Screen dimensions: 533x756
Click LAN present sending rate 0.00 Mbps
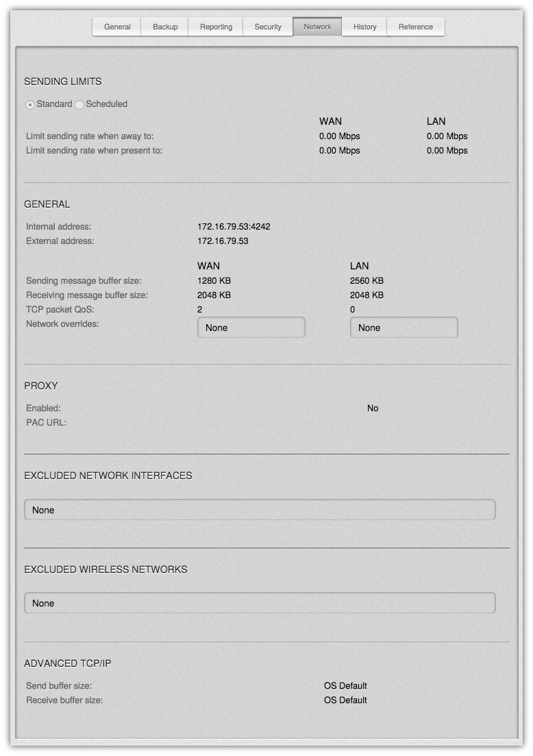click(447, 150)
